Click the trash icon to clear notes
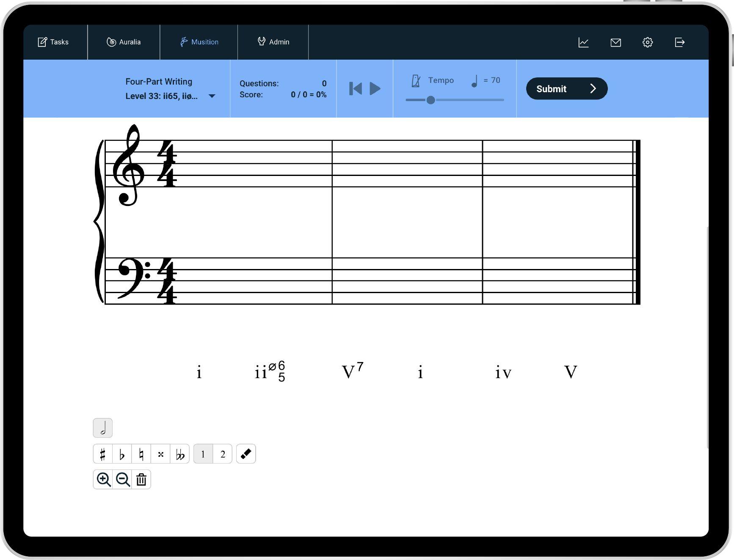Image resolution: width=734 pixels, height=560 pixels. [141, 480]
